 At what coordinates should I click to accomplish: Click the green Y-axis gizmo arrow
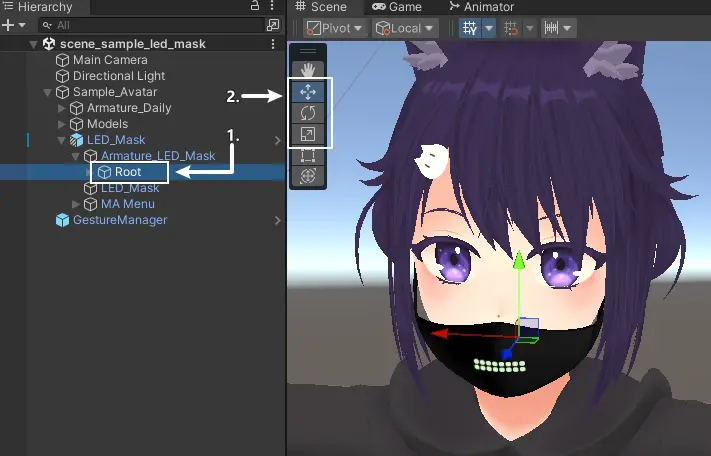point(518,262)
